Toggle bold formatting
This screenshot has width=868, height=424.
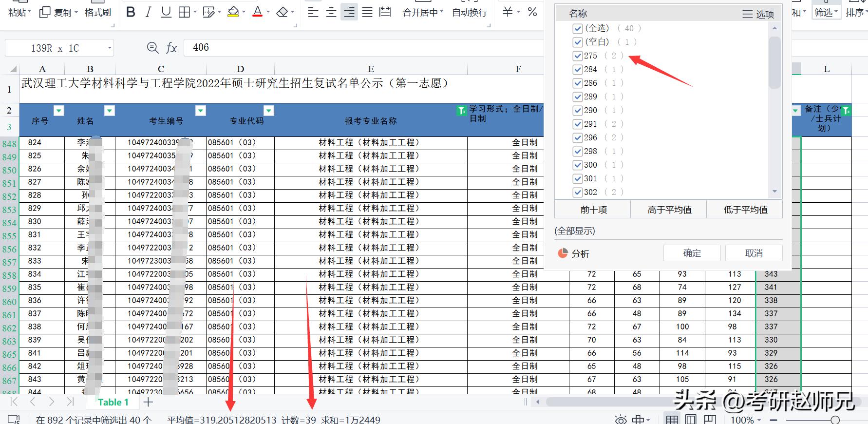coord(131,12)
